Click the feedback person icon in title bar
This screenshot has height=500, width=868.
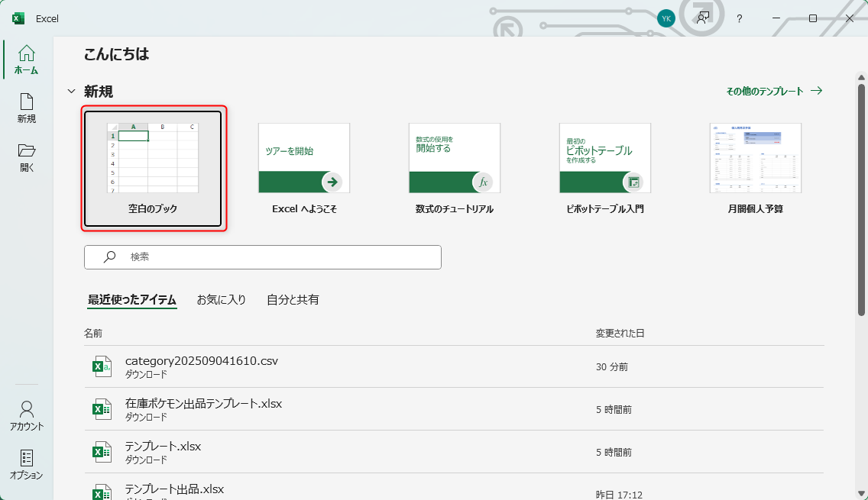(x=703, y=18)
